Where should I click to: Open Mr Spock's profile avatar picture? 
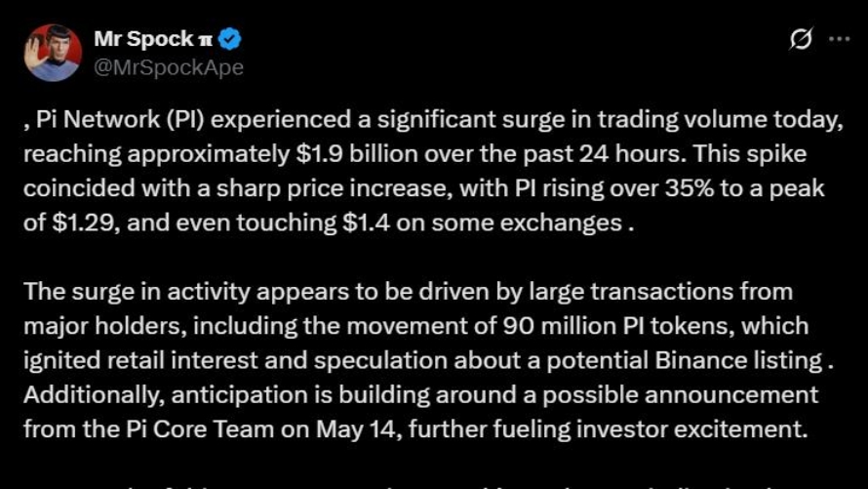pos(53,53)
